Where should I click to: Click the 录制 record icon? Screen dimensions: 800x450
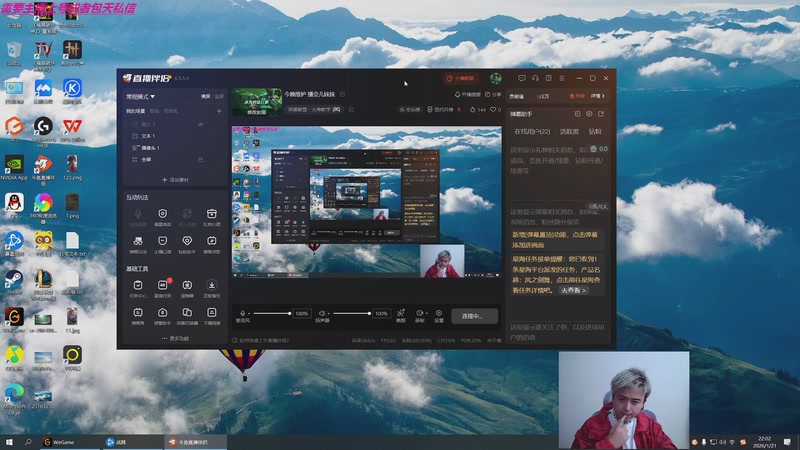point(418,313)
